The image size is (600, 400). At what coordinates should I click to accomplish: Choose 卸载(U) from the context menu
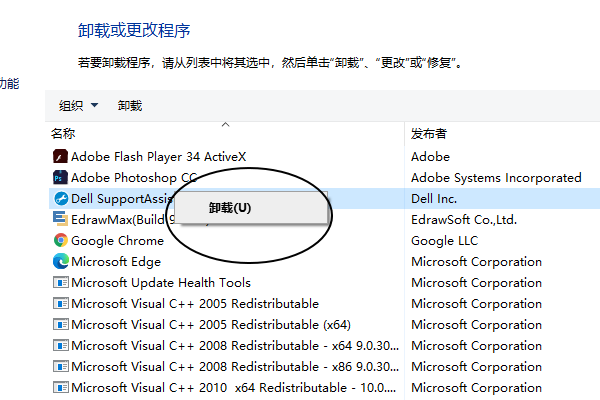pyautogui.click(x=230, y=208)
